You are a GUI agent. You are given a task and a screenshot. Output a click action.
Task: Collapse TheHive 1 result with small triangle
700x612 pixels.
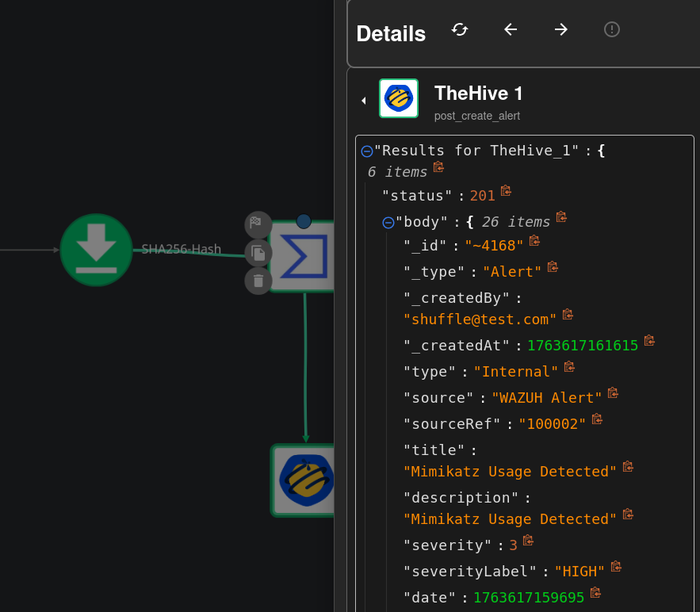(x=363, y=101)
